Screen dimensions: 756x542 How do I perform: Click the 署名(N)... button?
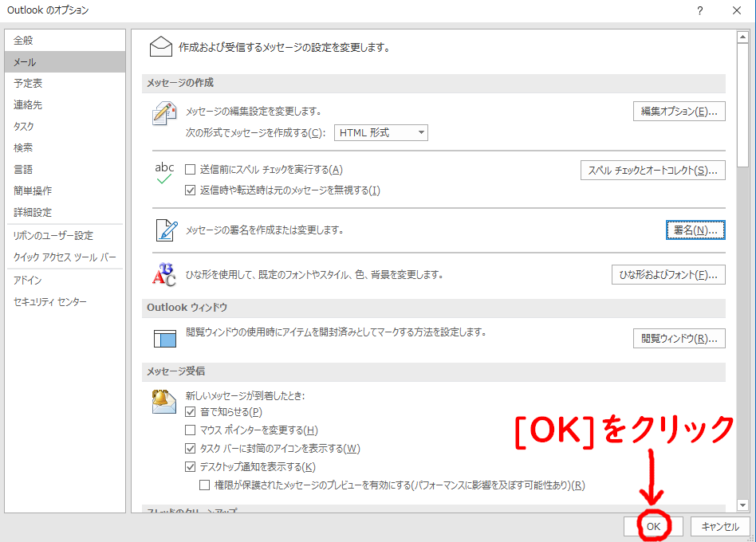(695, 230)
